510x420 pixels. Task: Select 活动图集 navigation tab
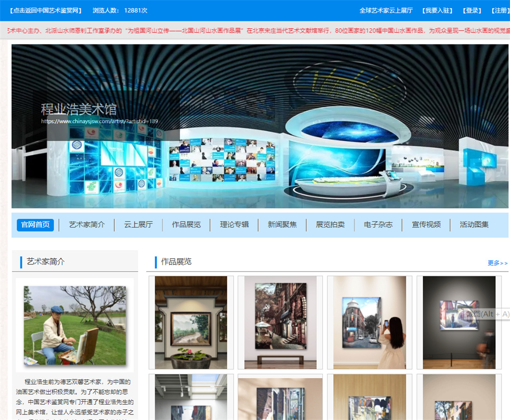coord(474,225)
